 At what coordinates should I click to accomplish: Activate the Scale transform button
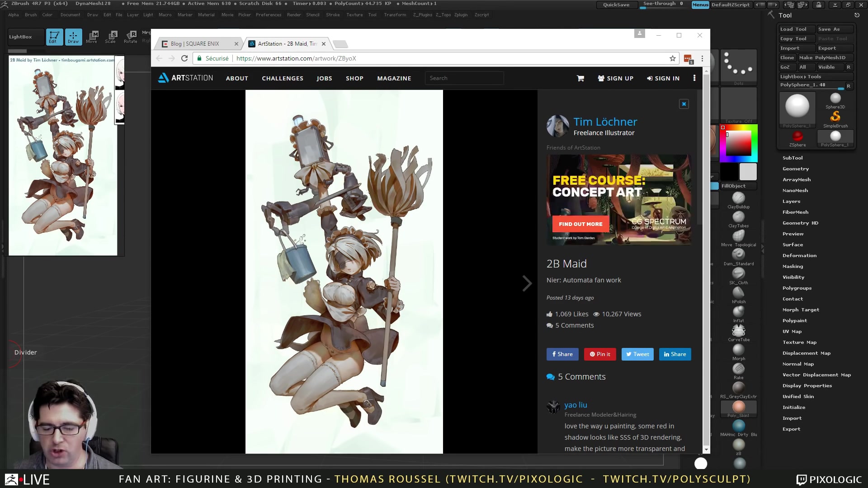tap(111, 37)
